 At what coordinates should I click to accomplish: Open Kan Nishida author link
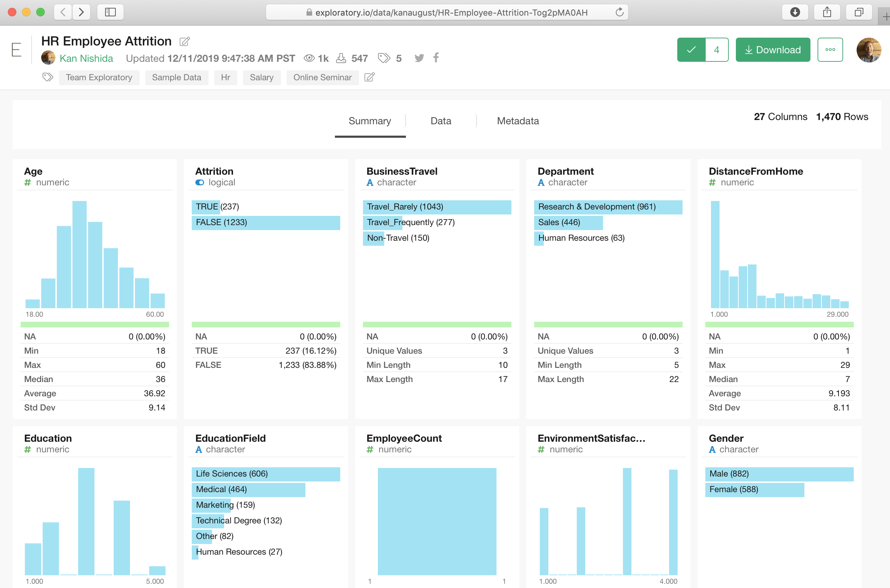pos(86,59)
